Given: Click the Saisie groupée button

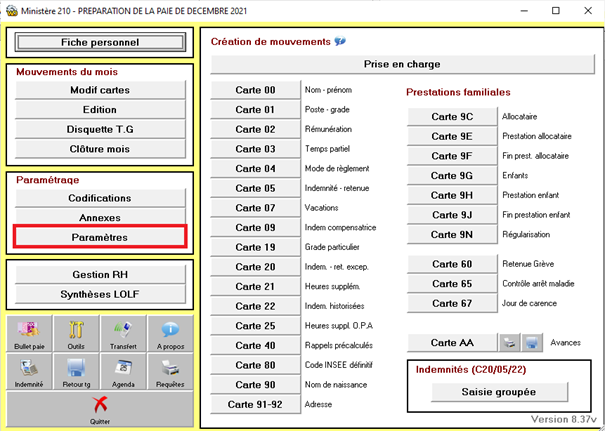Looking at the screenshot, I should tap(500, 391).
